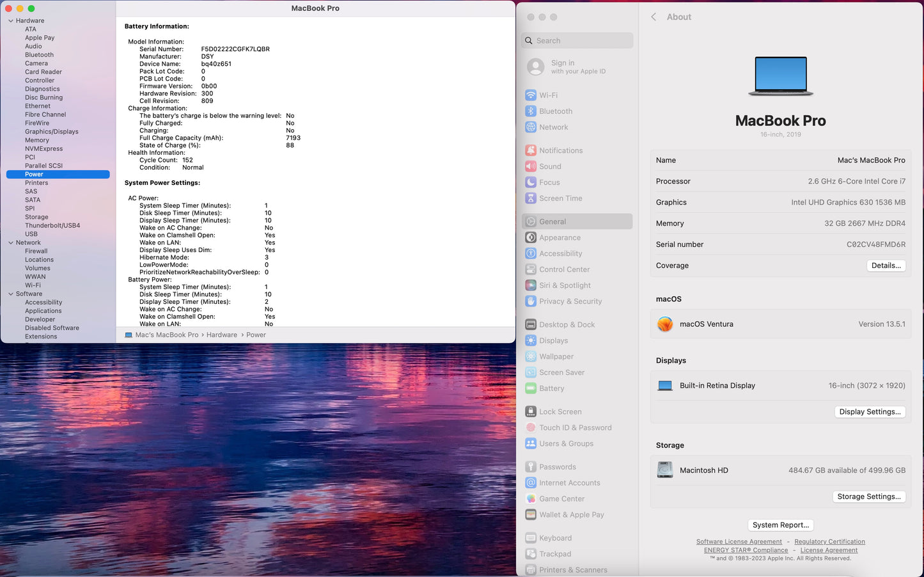The height and width of the screenshot is (577, 924).
Task: Select the Touch ID & Password fingerprint icon
Action: pyautogui.click(x=531, y=427)
